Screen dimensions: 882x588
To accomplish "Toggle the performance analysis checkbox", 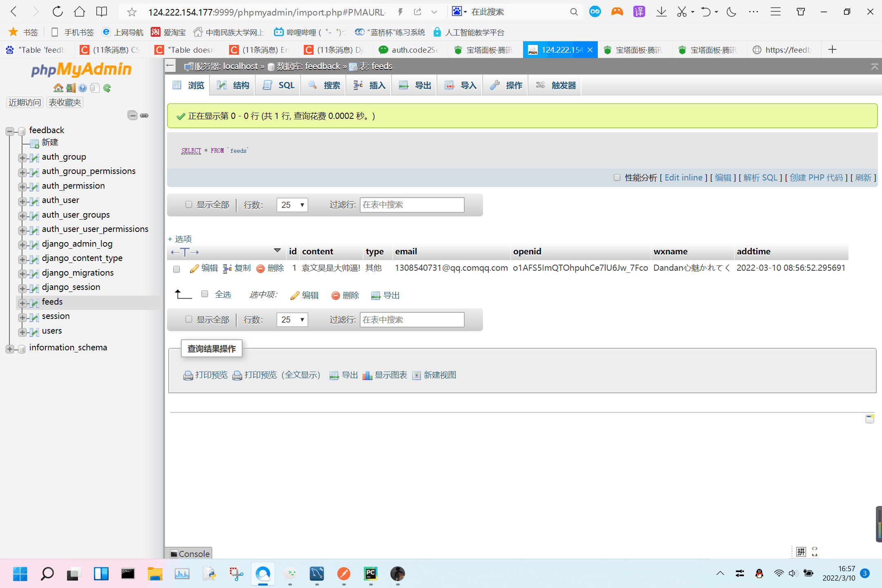I will click(617, 177).
